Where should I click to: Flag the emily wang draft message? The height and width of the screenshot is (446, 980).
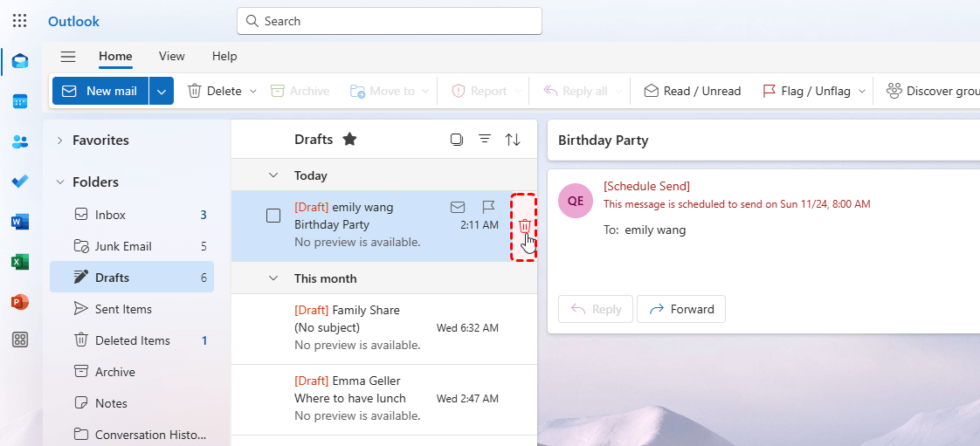(488, 207)
